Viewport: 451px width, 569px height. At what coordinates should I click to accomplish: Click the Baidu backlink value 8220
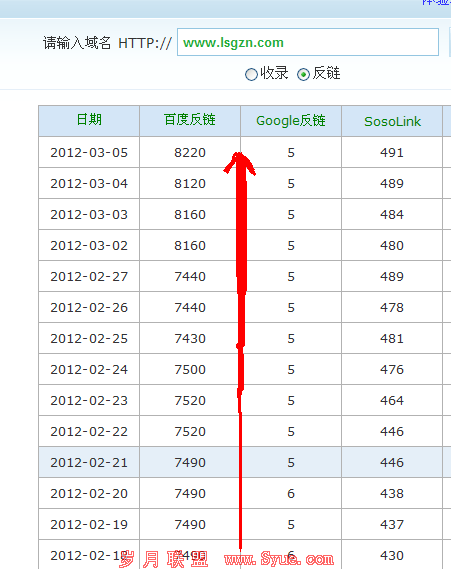click(190, 152)
